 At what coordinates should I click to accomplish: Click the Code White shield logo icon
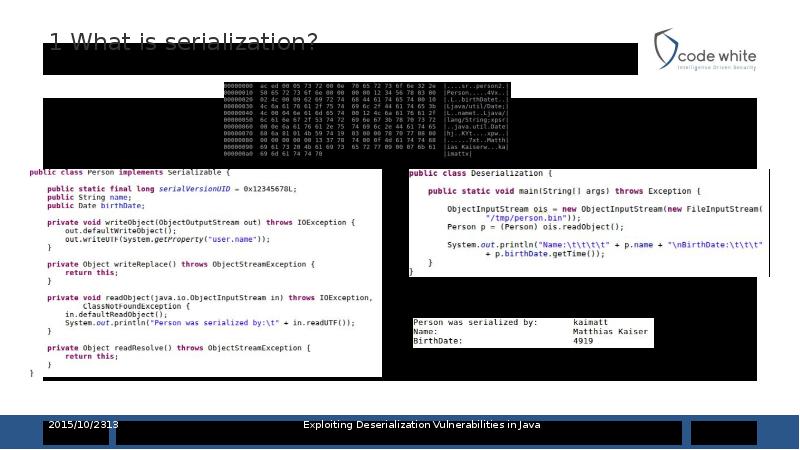pos(665,48)
